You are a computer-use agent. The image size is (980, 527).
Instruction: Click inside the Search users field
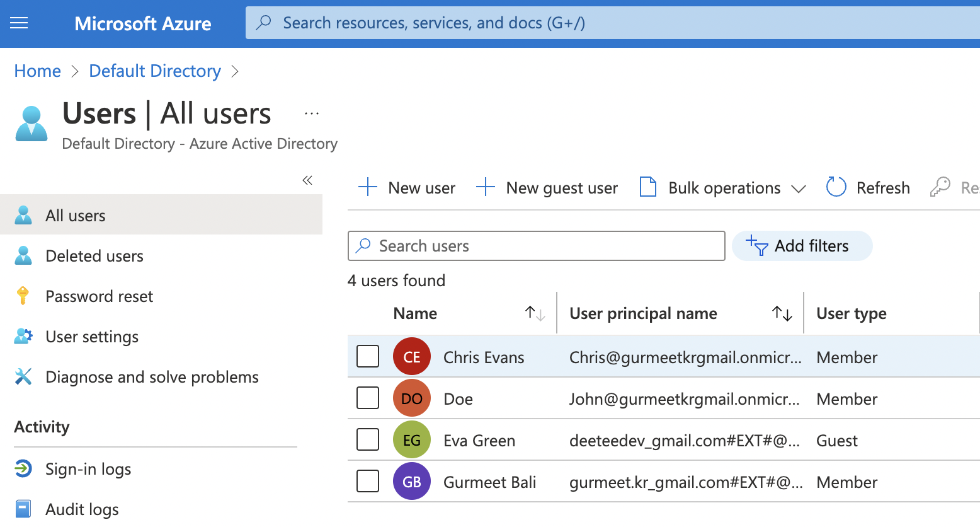542,246
